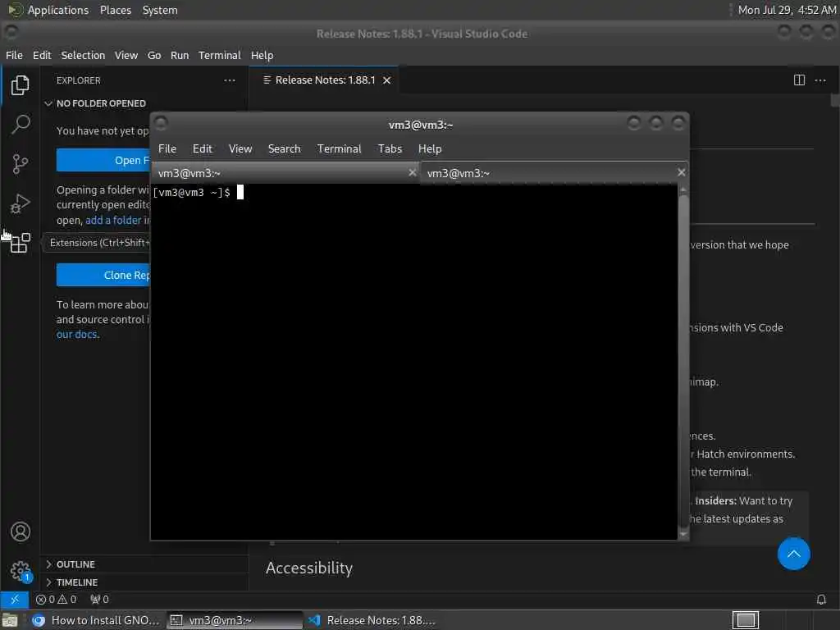This screenshot has width=840, height=630.
Task: Open the terminal window menu button in title bar
Action: click(x=161, y=123)
